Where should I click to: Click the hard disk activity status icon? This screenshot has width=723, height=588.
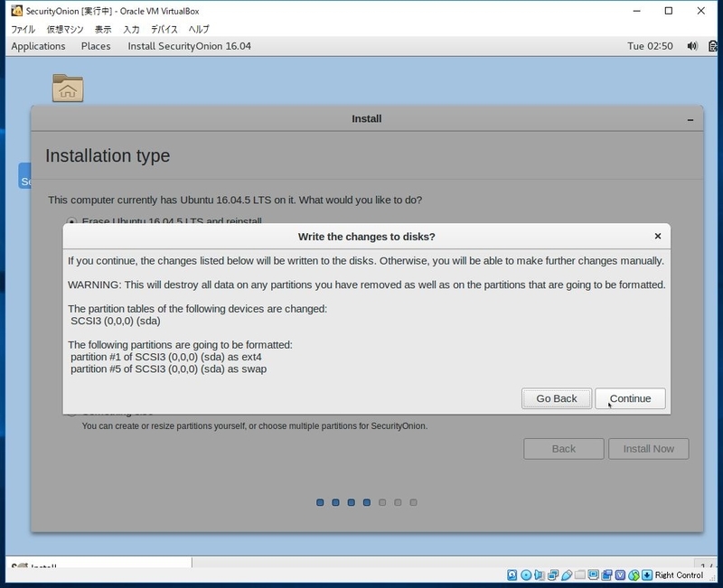pos(512,574)
